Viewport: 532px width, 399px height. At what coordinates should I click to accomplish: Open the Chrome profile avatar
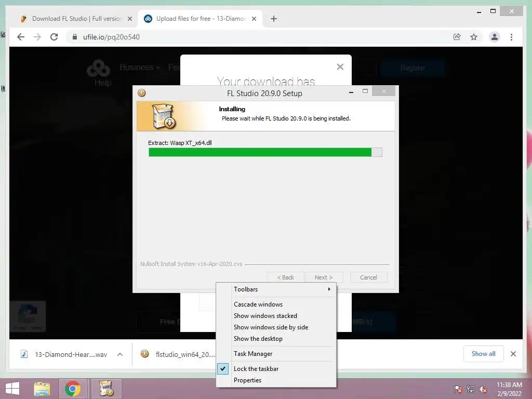(x=495, y=37)
